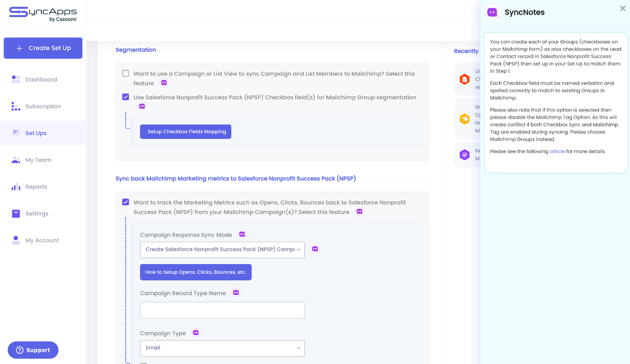Screen dimensions: 630x364
Task: Open SyncNote beside sync mode dropdown
Action: tap(315, 249)
